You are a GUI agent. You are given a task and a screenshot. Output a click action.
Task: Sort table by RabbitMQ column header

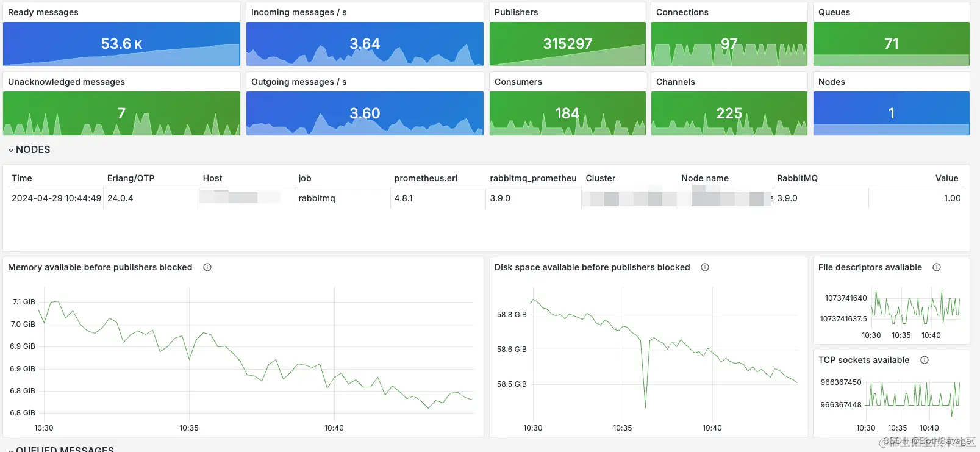point(797,178)
